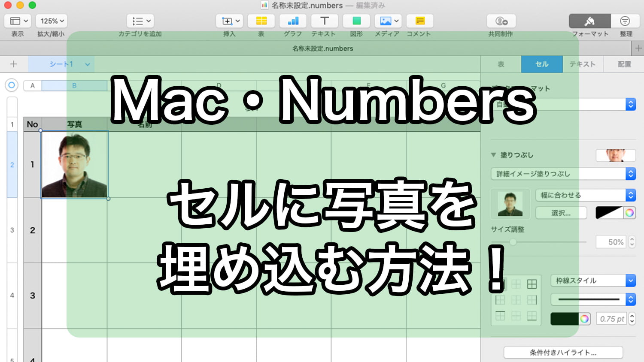Open the 詳細イメージ塗りつぶし dropdown
Image resolution: width=644 pixels, height=362 pixels.
563,174
